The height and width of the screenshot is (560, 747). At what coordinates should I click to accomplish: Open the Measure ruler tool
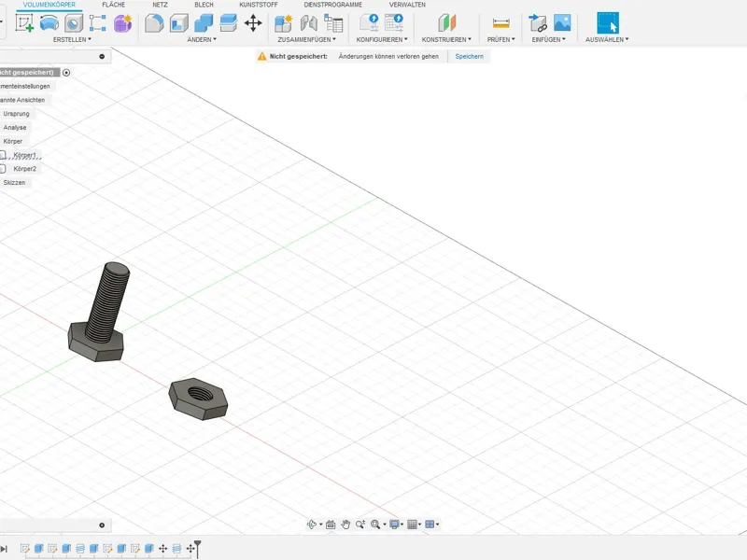(x=500, y=22)
